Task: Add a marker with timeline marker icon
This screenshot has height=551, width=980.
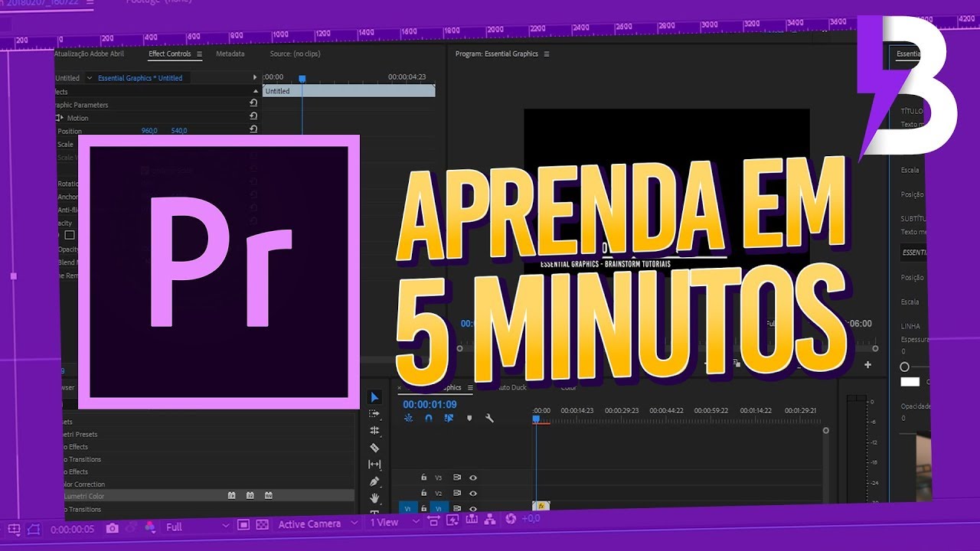Action: [469, 419]
